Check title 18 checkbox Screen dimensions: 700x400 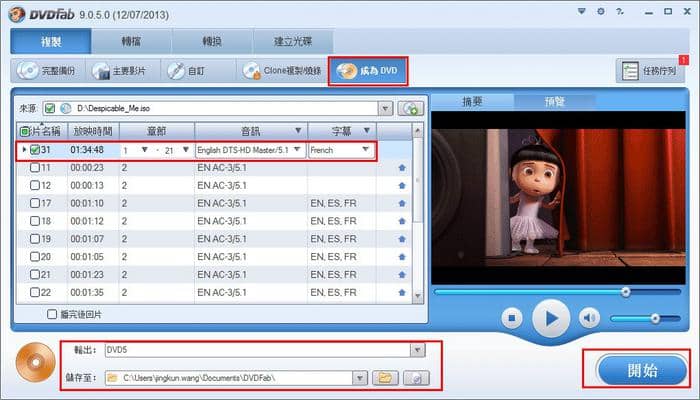pos(35,221)
